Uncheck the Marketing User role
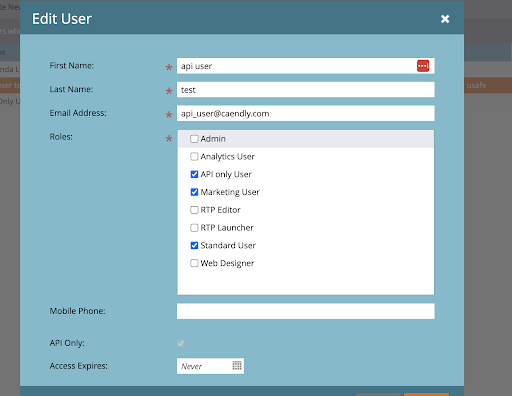The height and width of the screenshot is (396, 512). tap(194, 192)
